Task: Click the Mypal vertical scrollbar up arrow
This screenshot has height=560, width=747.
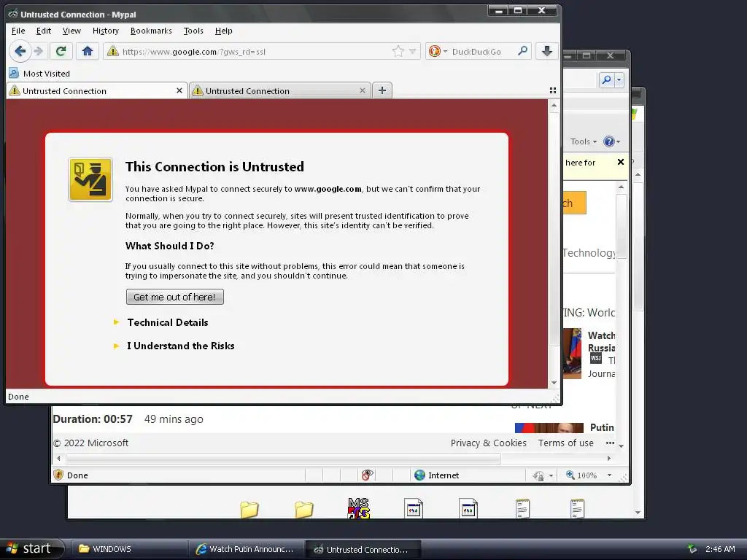Action: click(x=554, y=105)
